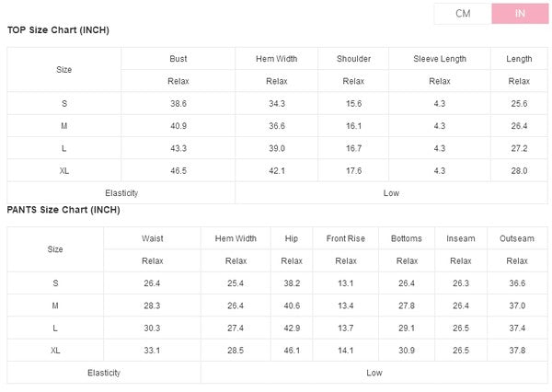
Task: Click the Length column header in top chart
Action: (x=519, y=59)
